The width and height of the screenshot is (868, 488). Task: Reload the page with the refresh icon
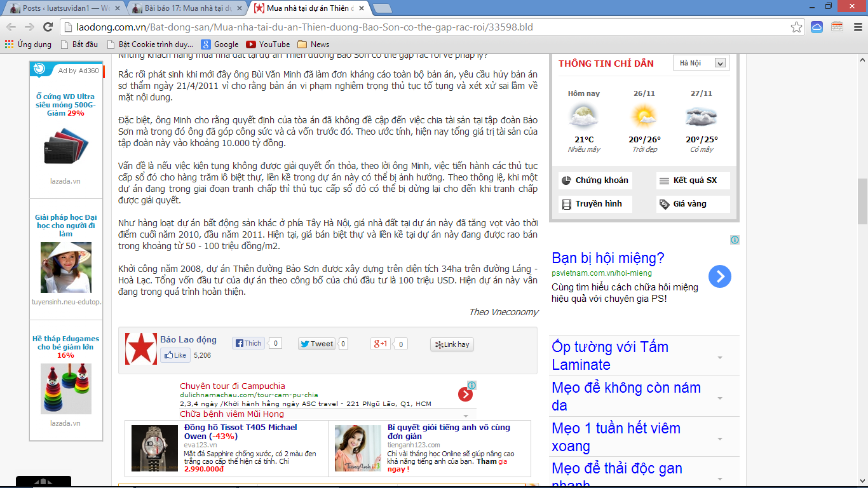48,27
